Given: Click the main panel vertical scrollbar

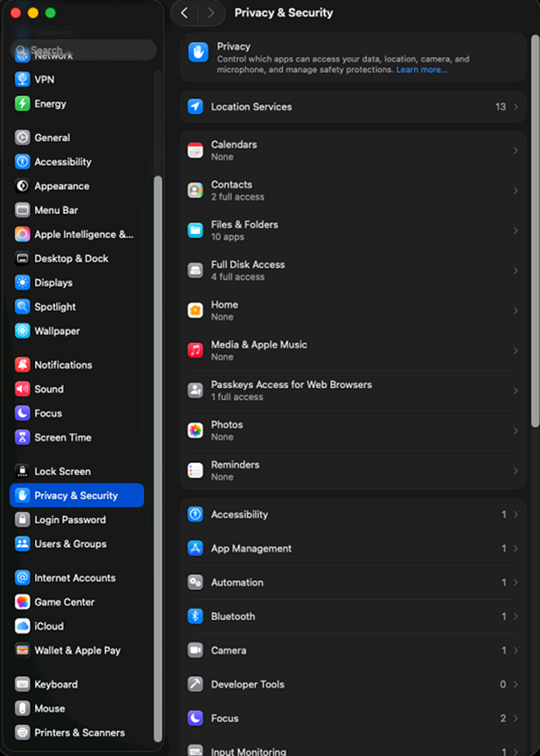Looking at the screenshot, I should [534, 232].
